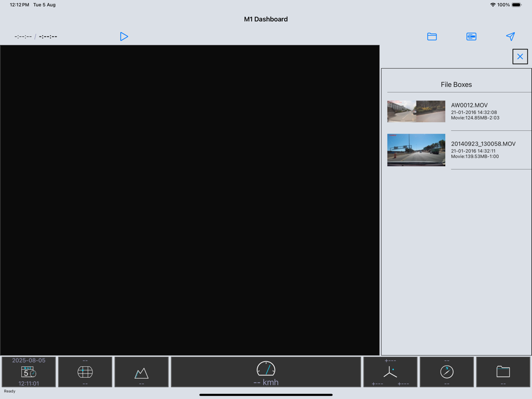
Task: Open the folder widget at bottom right
Action: (x=503, y=371)
